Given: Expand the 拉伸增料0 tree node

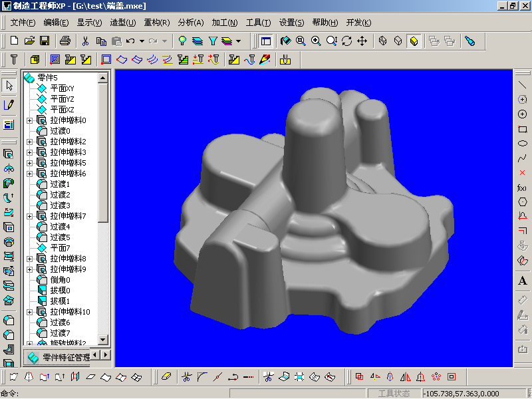Looking at the screenshot, I should tap(29, 120).
